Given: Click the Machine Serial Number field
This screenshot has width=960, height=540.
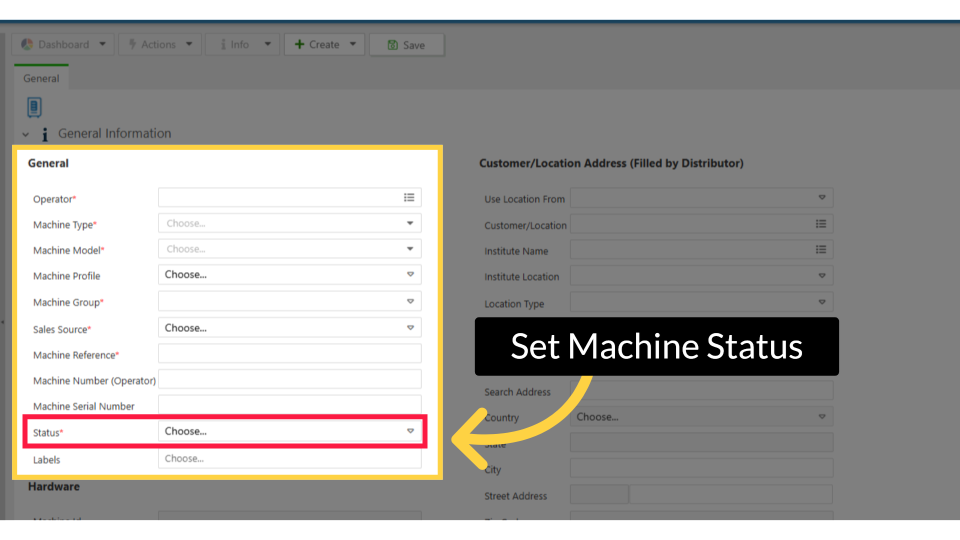Looking at the screenshot, I should pos(289,405).
